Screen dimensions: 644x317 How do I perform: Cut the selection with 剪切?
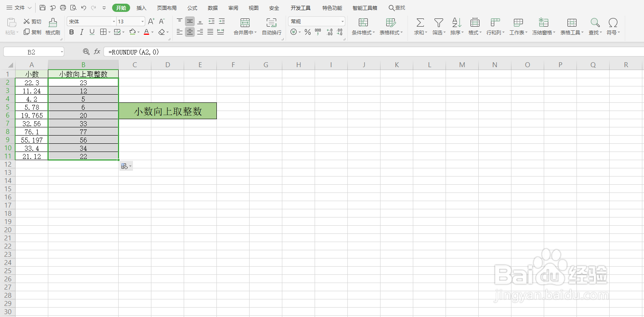32,21
